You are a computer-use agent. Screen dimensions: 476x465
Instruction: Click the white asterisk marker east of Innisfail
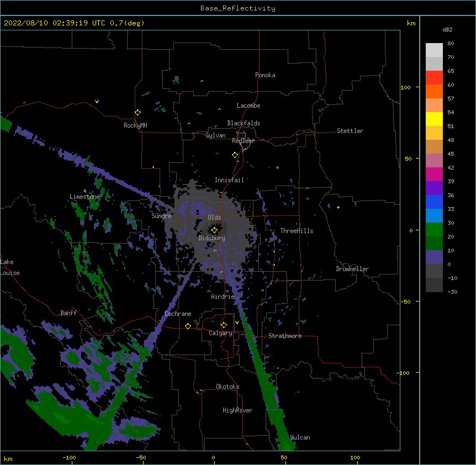(x=277, y=167)
